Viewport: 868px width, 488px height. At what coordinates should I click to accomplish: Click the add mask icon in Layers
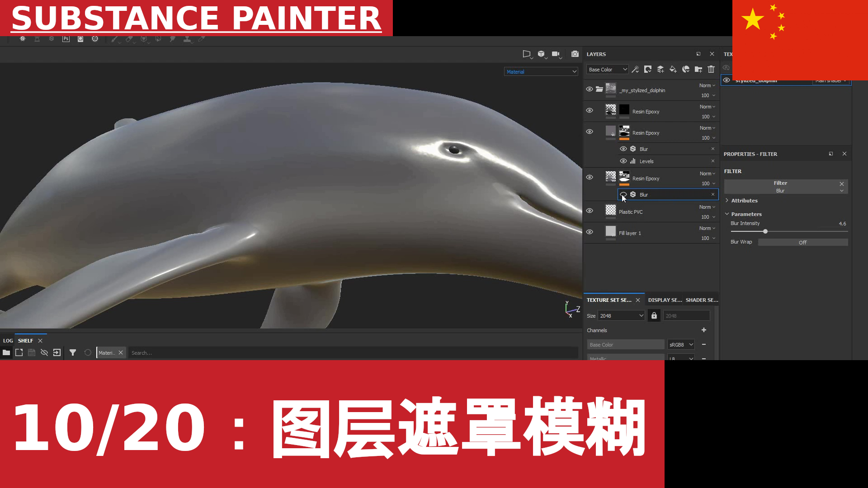(648, 69)
